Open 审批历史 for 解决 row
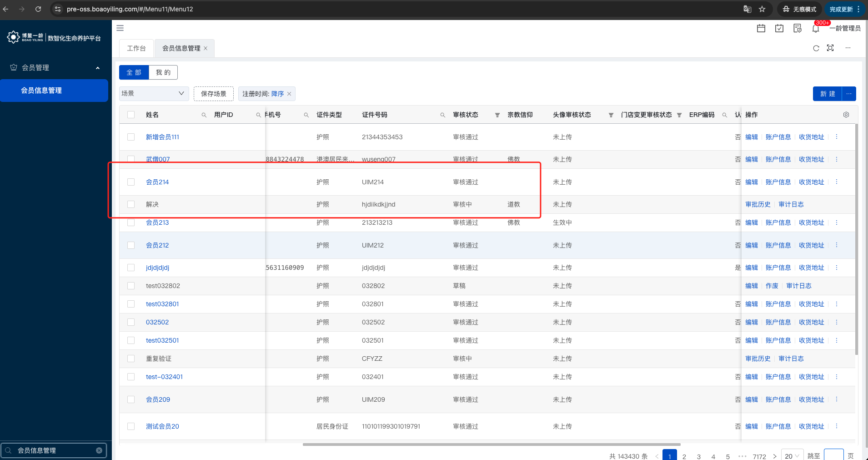Screen dimensions: 868x460 [758, 204]
